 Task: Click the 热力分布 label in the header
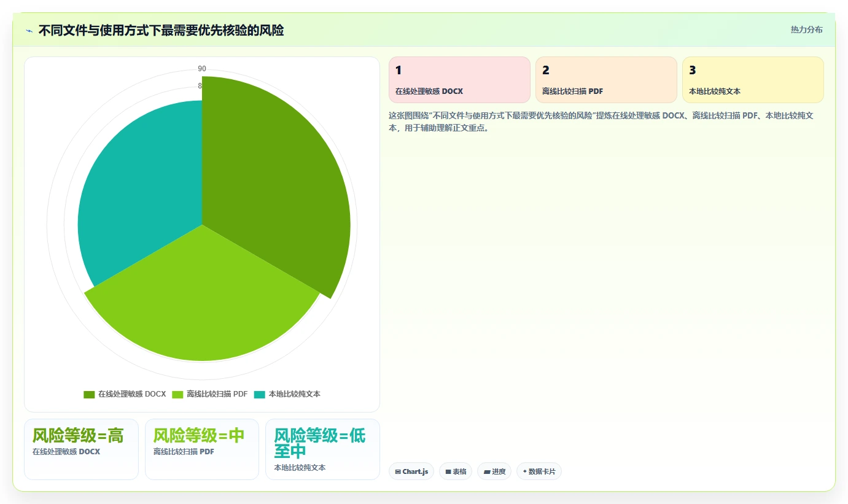[x=806, y=30]
